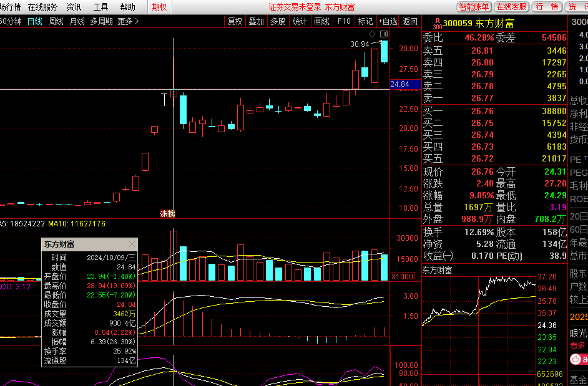
Task: Click the 返回 back button
Action: [410, 22]
